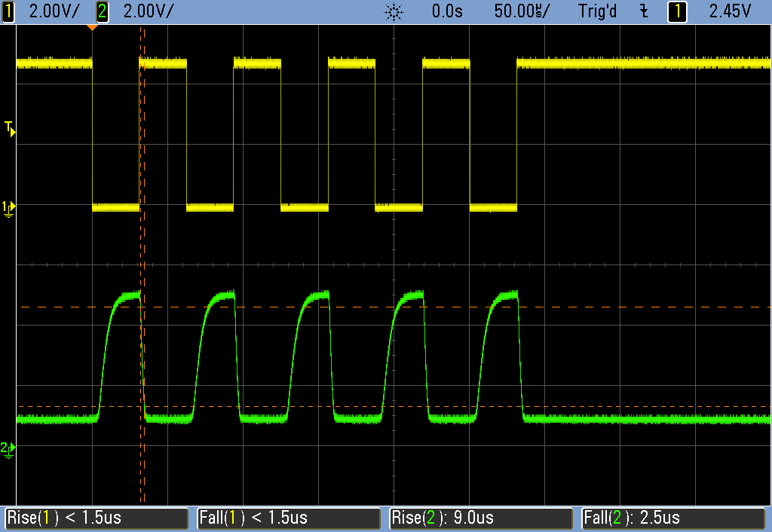Click the yellow T trigger level marker

click(x=9, y=128)
